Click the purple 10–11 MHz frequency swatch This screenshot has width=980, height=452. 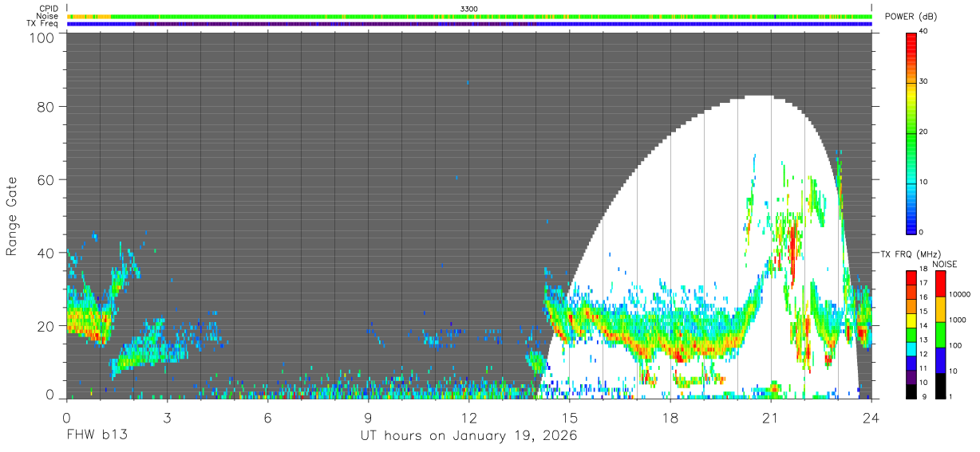pos(911,375)
